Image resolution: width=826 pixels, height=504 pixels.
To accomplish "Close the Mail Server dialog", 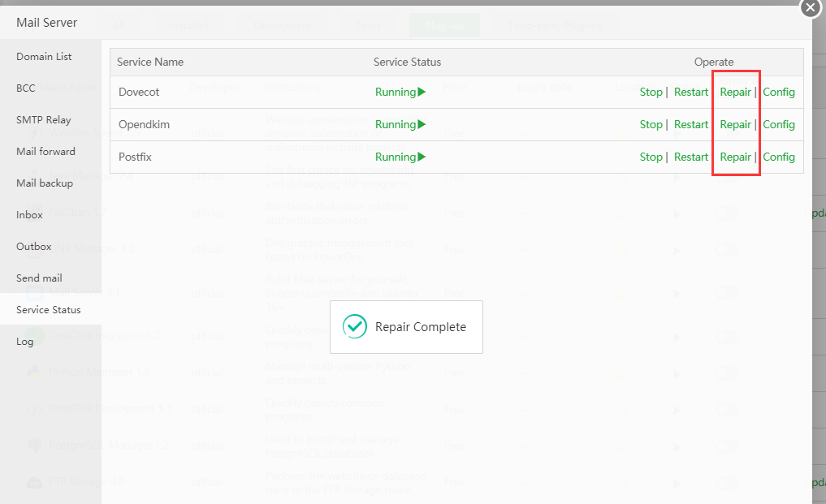I will (x=811, y=8).
